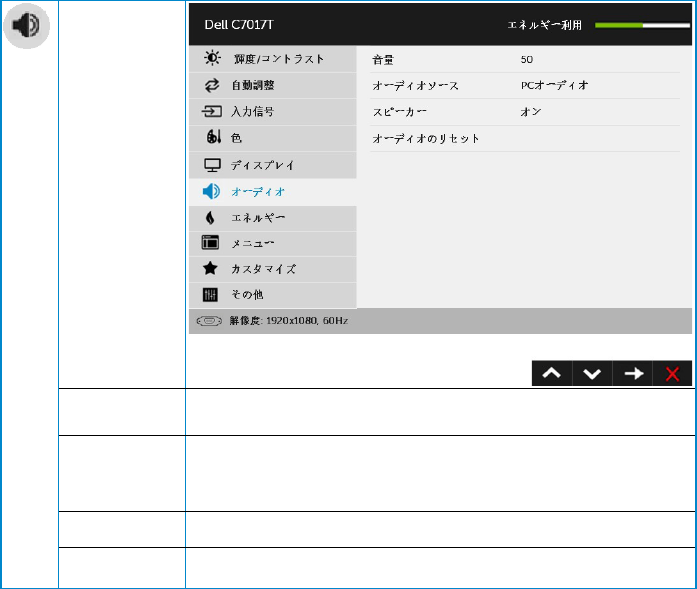Click the volume value 50
Viewport: 697px width, 589px height.
point(527,60)
